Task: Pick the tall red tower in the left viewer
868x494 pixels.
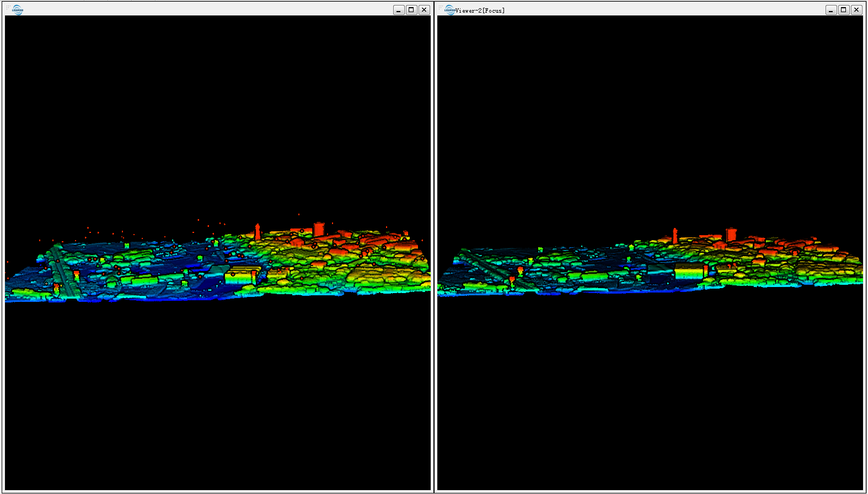Action: (x=258, y=232)
